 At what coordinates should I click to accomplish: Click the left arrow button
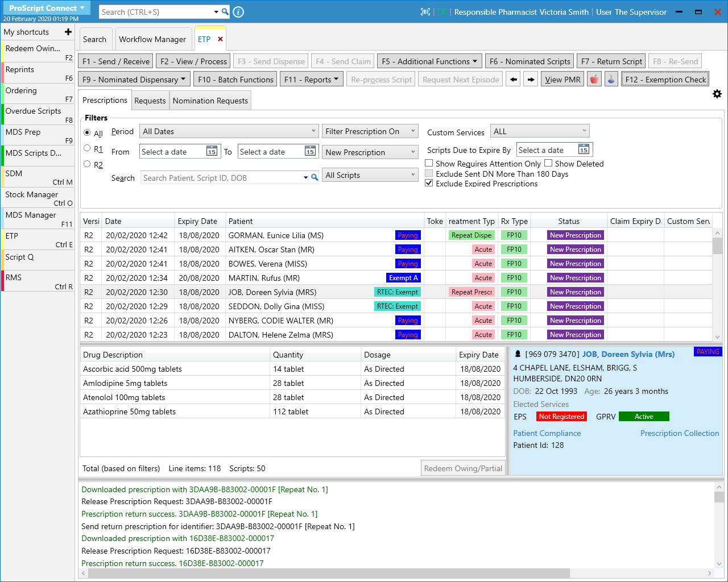pyautogui.click(x=514, y=80)
